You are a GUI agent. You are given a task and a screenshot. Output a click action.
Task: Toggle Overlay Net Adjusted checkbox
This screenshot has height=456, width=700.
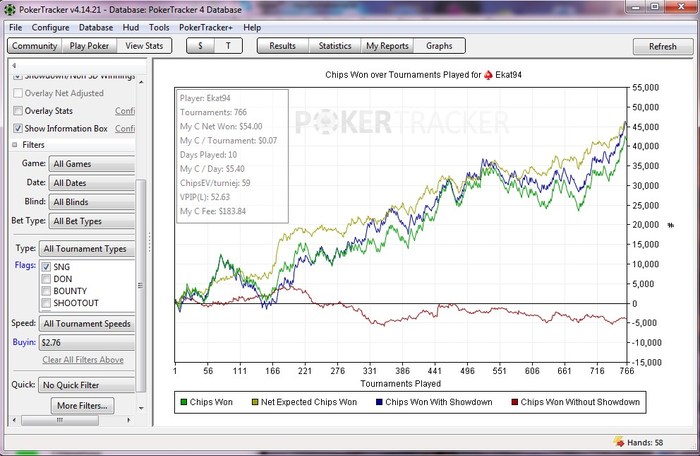click(18, 93)
